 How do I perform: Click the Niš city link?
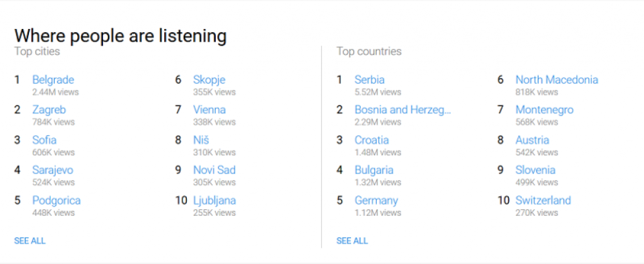click(x=201, y=140)
